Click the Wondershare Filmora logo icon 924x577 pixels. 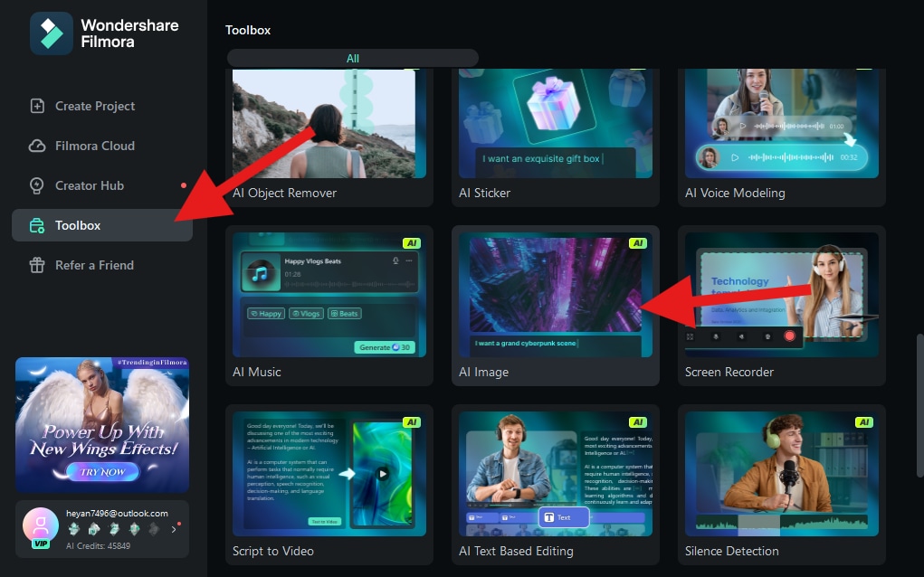52,33
